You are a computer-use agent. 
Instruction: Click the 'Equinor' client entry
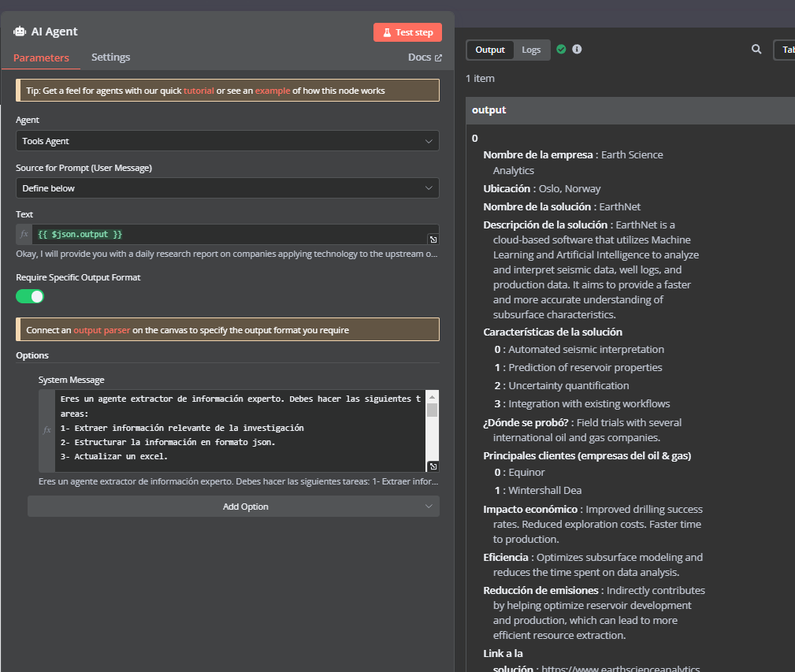(x=526, y=473)
